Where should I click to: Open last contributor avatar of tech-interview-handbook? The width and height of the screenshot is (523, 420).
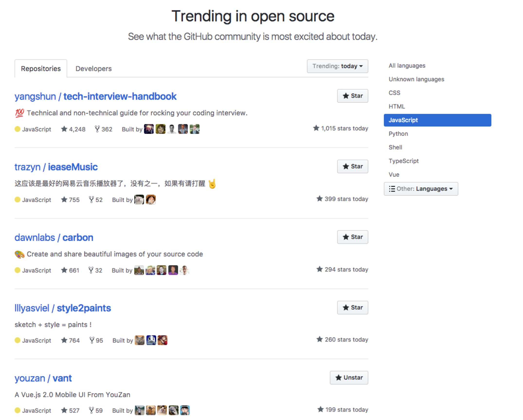click(195, 129)
